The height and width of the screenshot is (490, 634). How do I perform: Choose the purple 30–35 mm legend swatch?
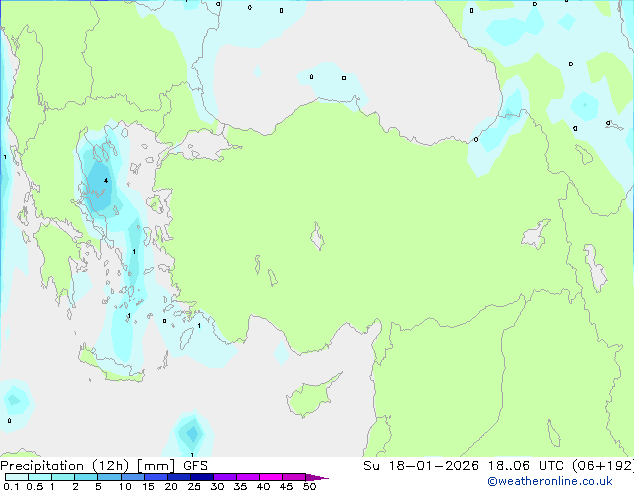pyautogui.click(x=224, y=477)
